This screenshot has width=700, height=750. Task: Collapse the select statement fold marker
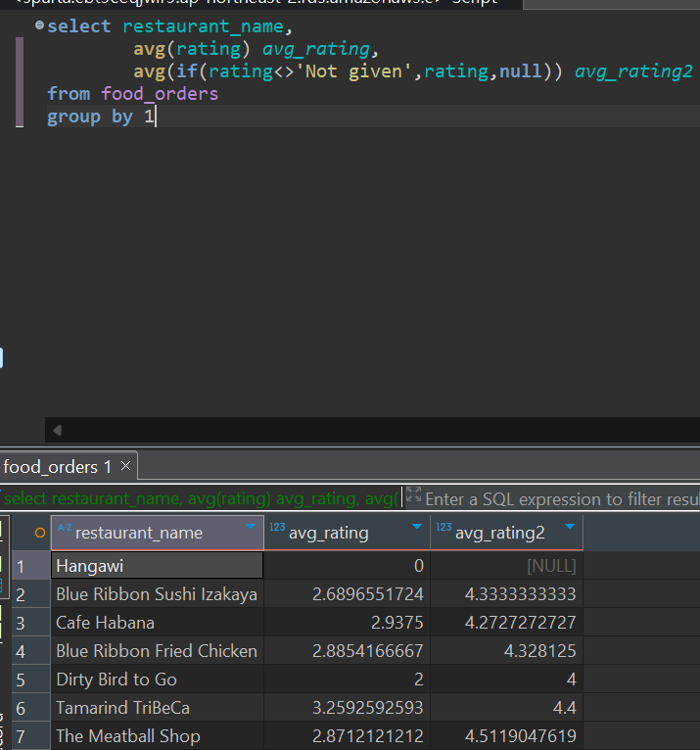(40, 24)
